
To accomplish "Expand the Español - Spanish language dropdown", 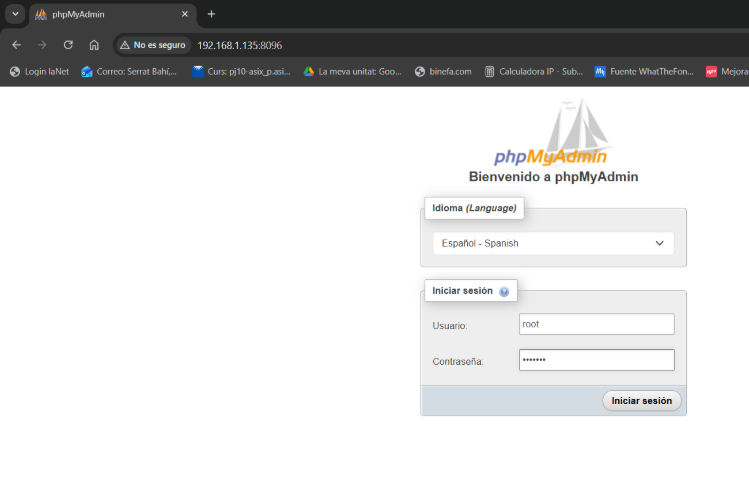I will coord(553,243).
